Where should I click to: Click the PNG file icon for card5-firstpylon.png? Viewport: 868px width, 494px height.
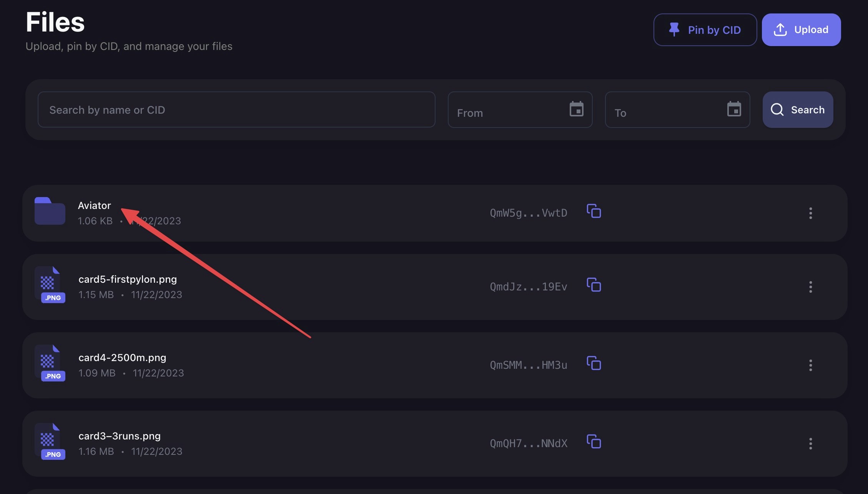49,285
